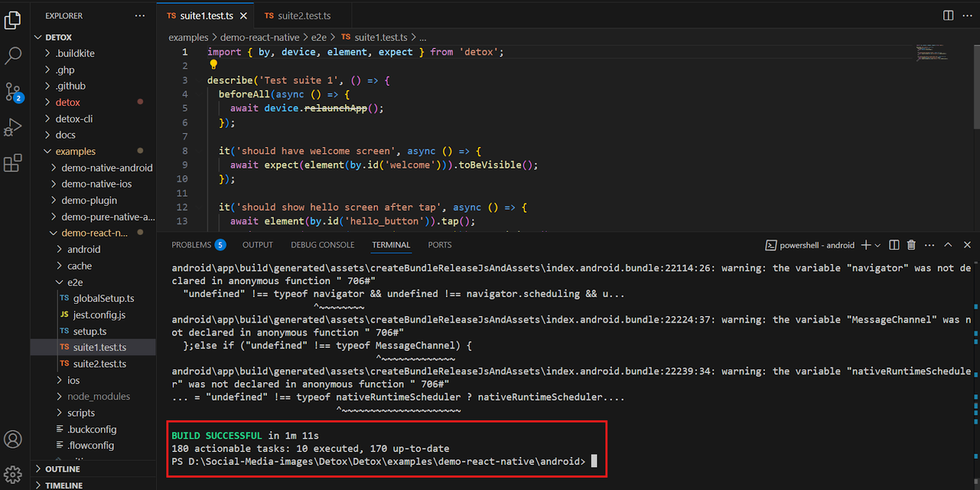
Task: Collapse the demo-react-n... folder
Action: point(93,233)
